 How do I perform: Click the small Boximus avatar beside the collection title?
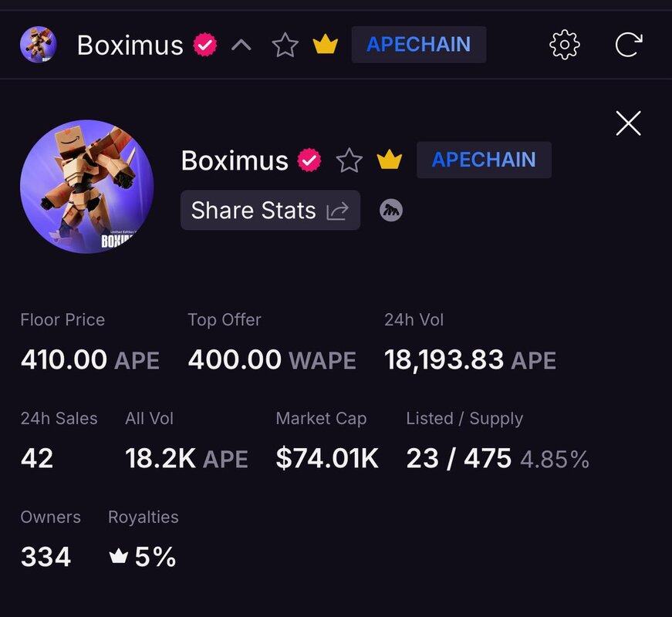38,45
